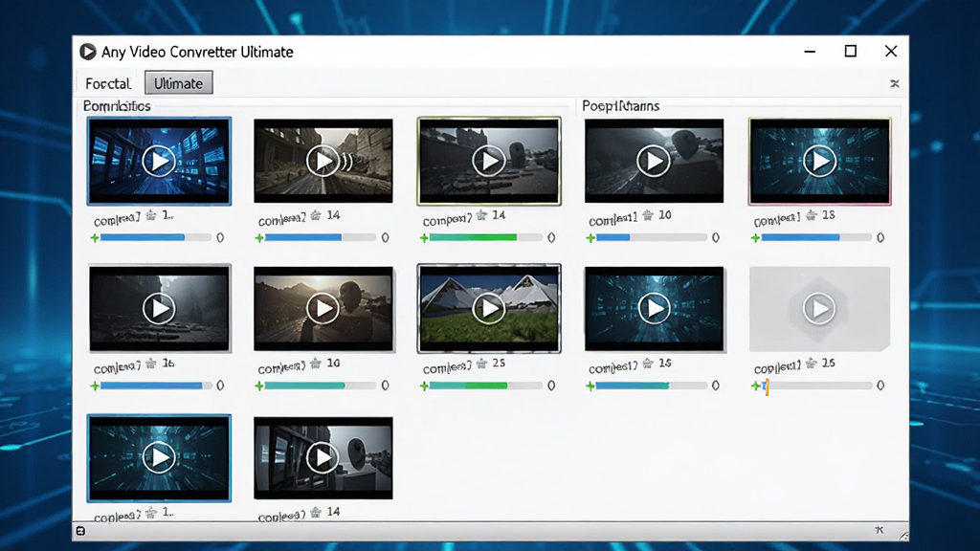Screen dimensions: 980x551
Task: Click the pin icon in the bottom status bar
Action: pyautogui.click(x=880, y=530)
